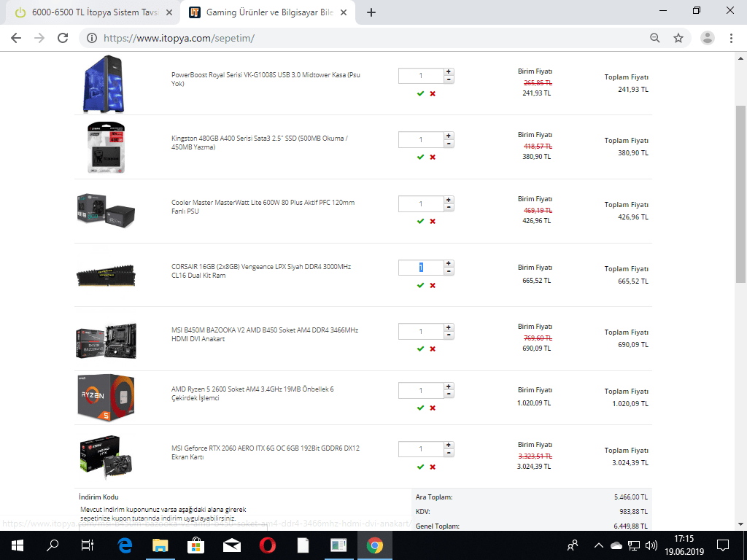Increase RTX 2060 quantity with plus
This screenshot has width=747, height=560.
coord(449,446)
